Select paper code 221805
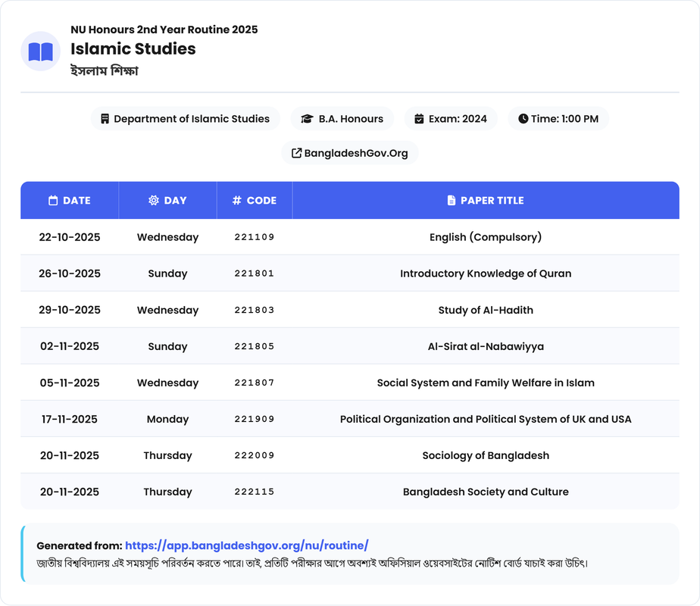This screenshot has height=606, width=700. pyautogui.click(x=255, y=346)
